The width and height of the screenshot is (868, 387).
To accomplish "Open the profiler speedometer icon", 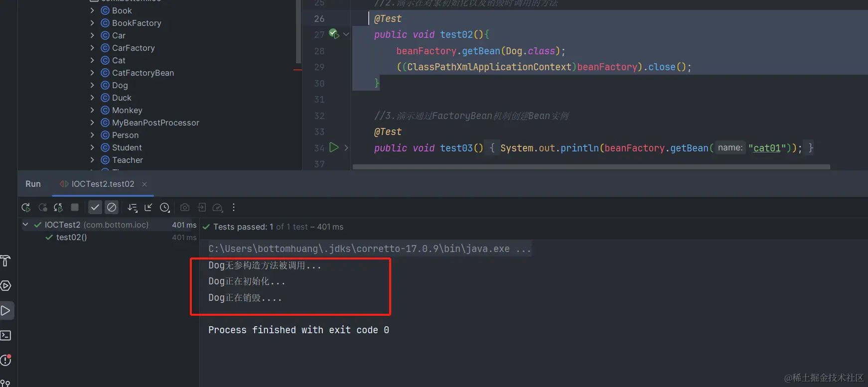I will 218,208.
